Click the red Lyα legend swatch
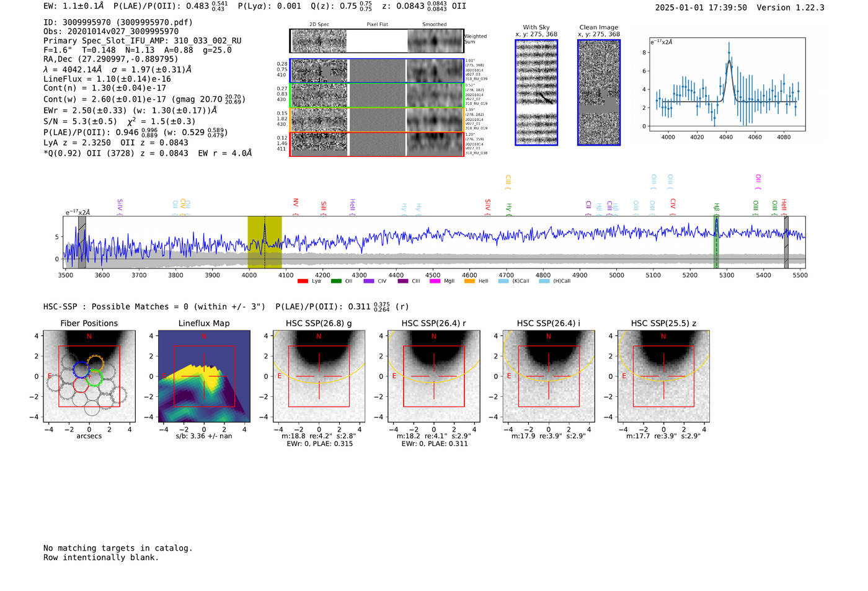The height and width of the screenshot is (591, 868). tap(303, 282)
